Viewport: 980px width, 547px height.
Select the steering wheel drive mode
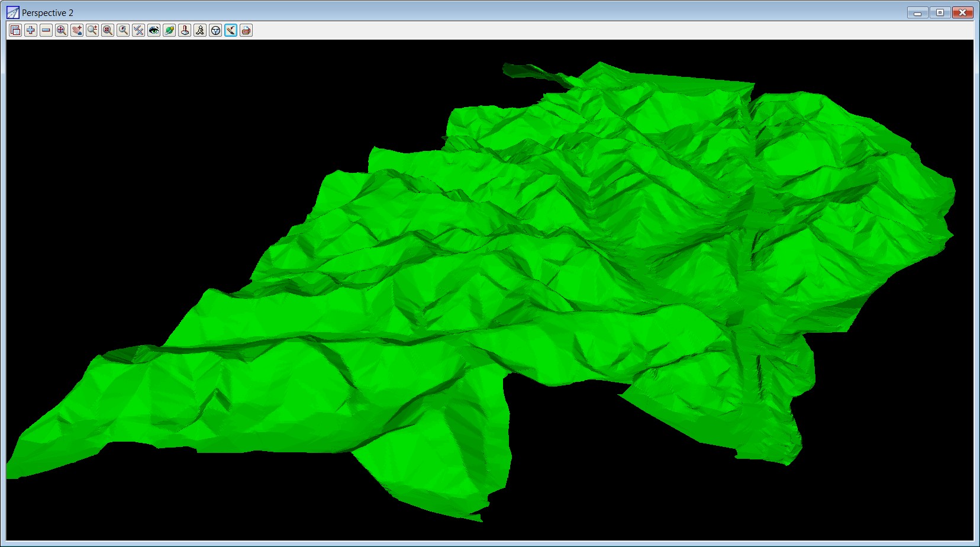click(x=215, y=30)
